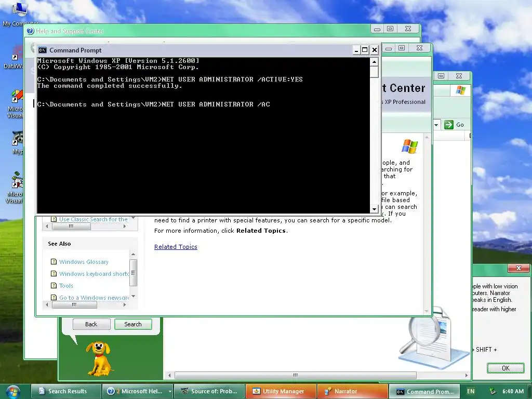Viewport: 532px width, 399px height.
Task: Expand the Microsoft Help taskbar group arrow
Action: (x=170, y=392)
